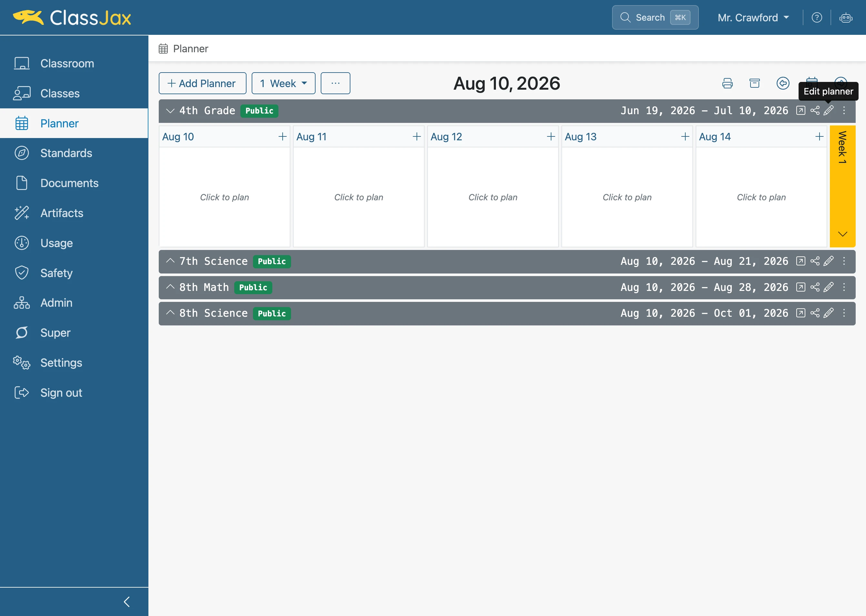Open 4th Grade planner in new window
The image size is (866, 616).
[801, 110]
